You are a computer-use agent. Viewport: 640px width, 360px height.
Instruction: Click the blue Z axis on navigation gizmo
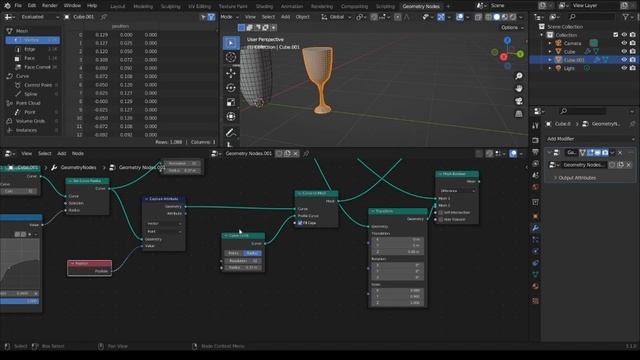coord(507,40)
